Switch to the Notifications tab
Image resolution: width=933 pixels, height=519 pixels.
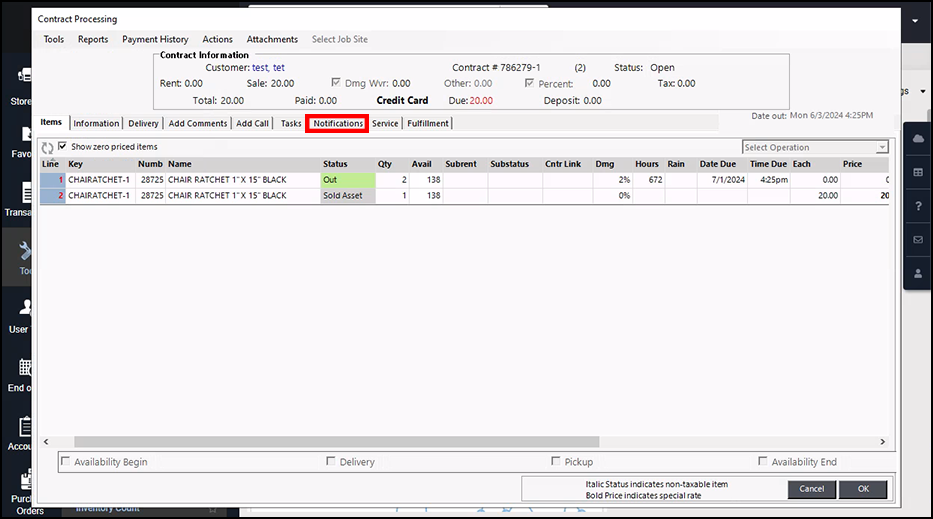pyautogui.click(x=338, y=124)
